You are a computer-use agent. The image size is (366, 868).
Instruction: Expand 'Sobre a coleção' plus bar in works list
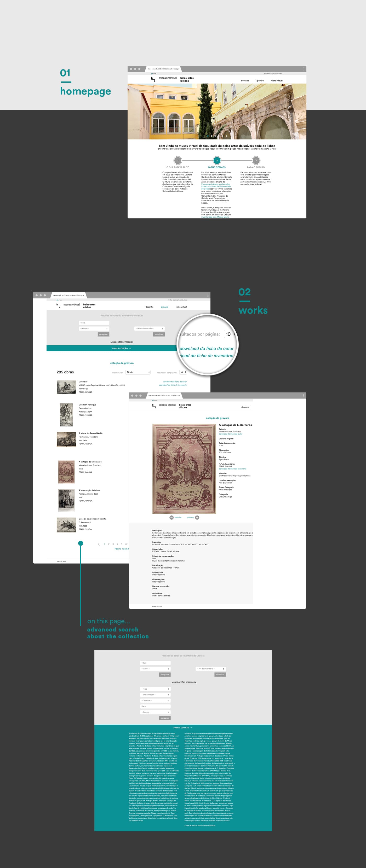click(x=122, y=348)
